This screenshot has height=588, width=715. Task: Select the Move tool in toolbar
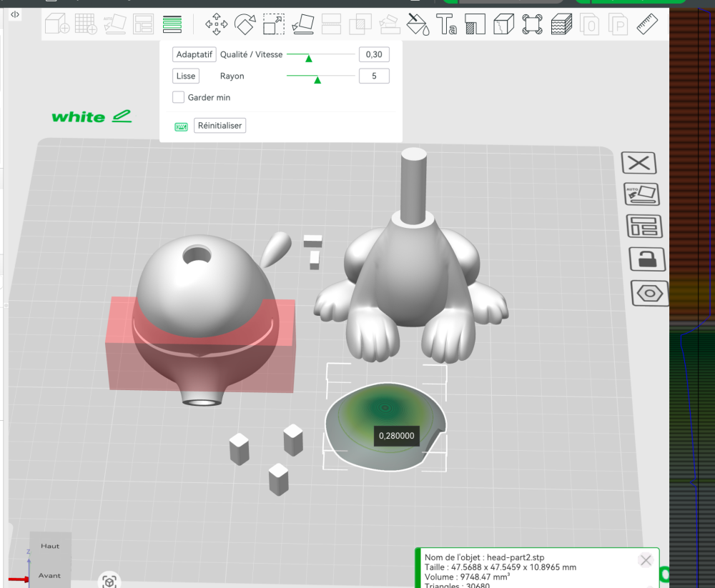click(x=216, y=24)
